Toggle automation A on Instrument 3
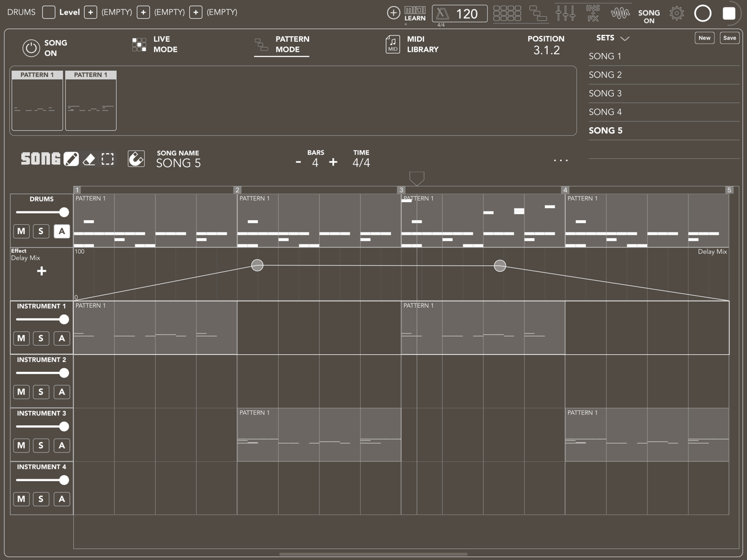The height and width of the screenshot is (560, 747). (62, 446)
